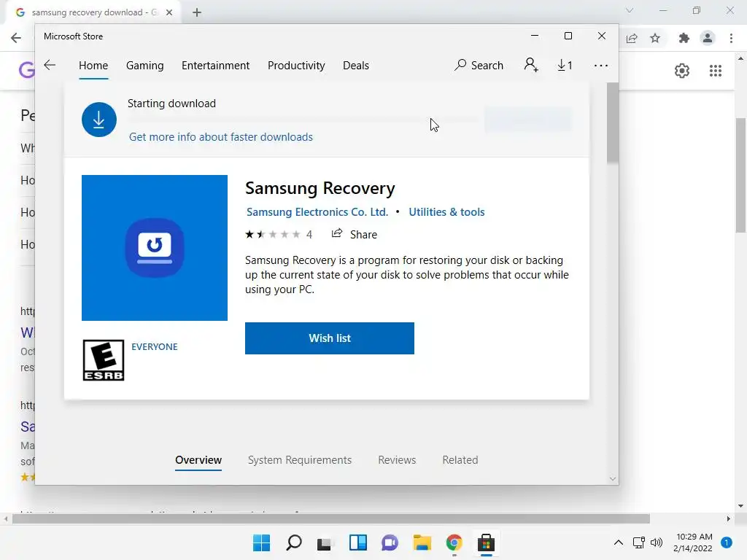Image resolution: width=747 pixels, height=560 pixels.
Task: Open Google settings gear in Chrome
Action: (x=682, y=71)
